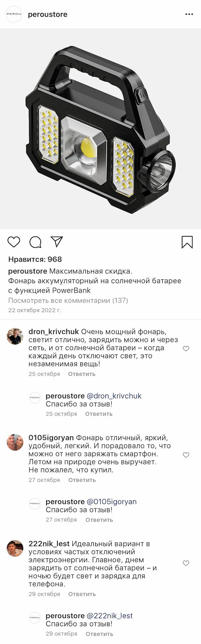This screenshot has height=644, width=201.
Task: Reply to 222nik_lest's comment
Action: [82, 594]
